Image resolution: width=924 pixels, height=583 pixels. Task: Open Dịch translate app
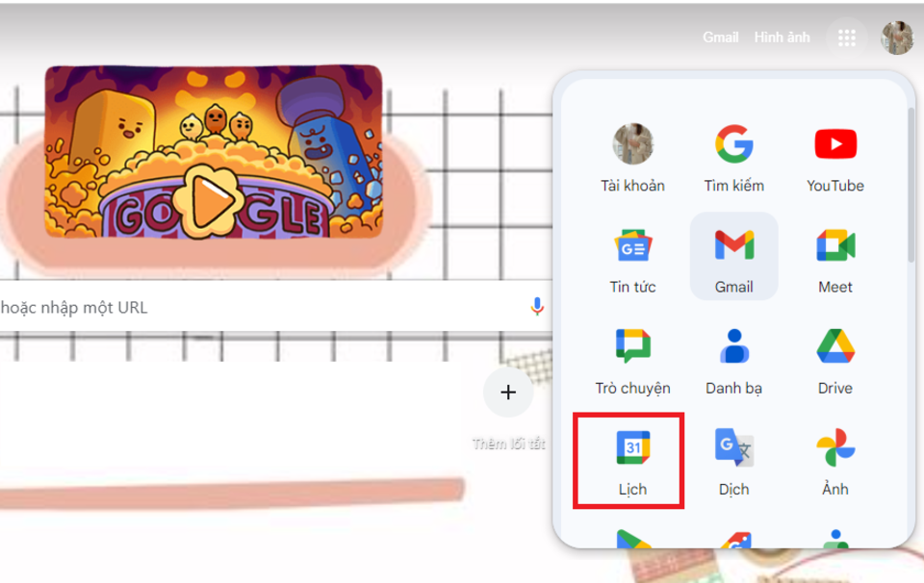(733, 459)
